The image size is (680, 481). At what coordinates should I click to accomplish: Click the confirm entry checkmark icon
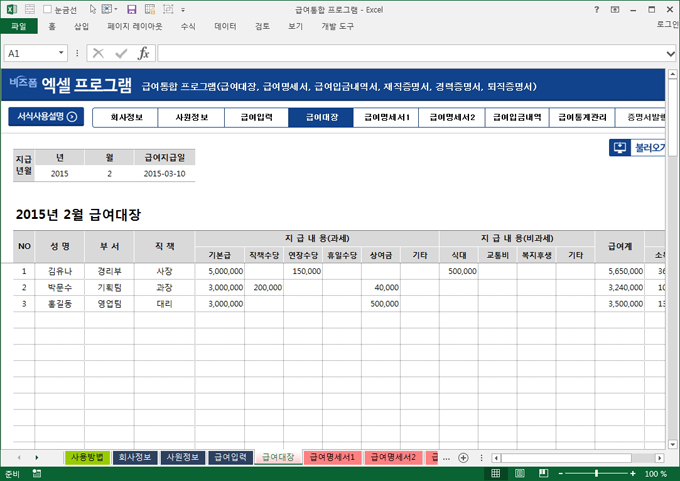click(121, 53)
